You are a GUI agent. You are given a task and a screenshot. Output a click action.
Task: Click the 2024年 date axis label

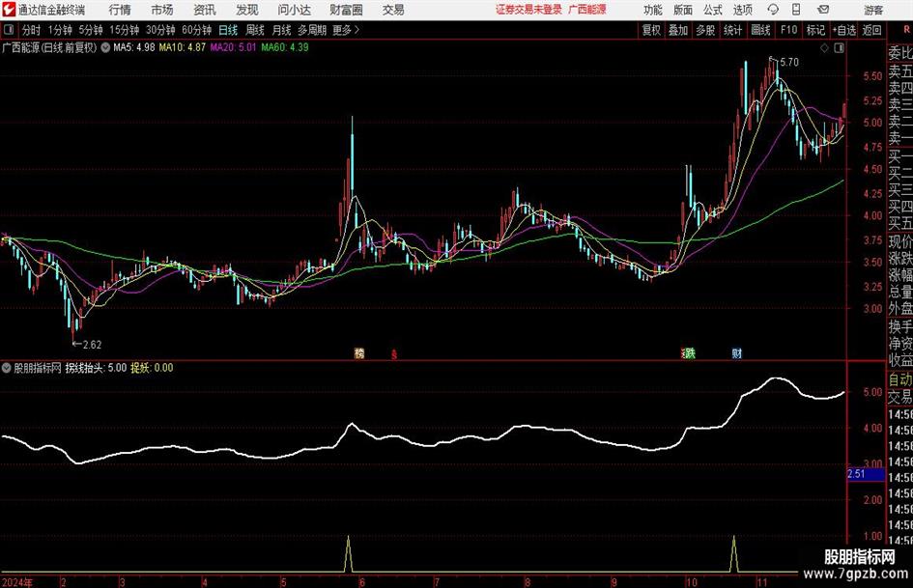(17, 582)
